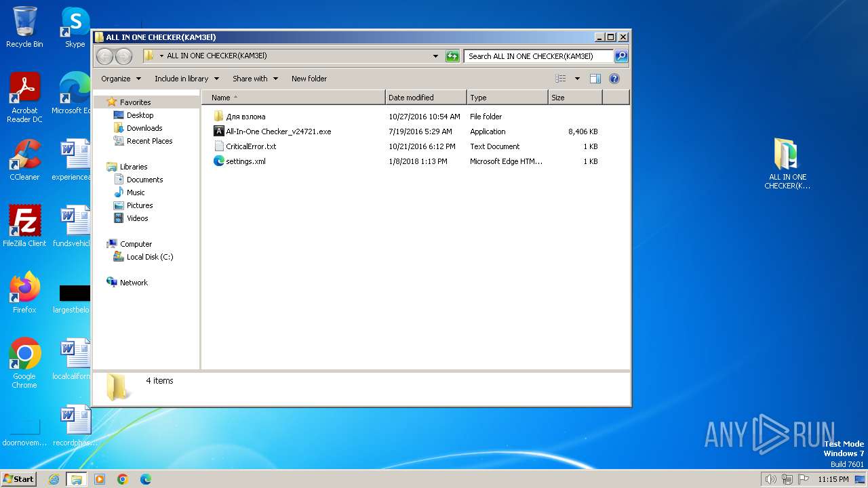
Task: Select the settings.xml file
Action: coord(245,161)
